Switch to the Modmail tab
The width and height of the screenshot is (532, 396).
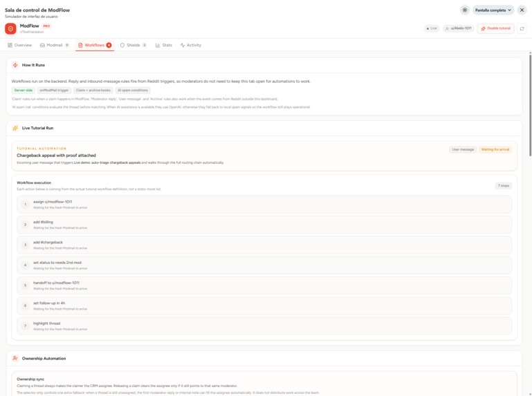54,45
